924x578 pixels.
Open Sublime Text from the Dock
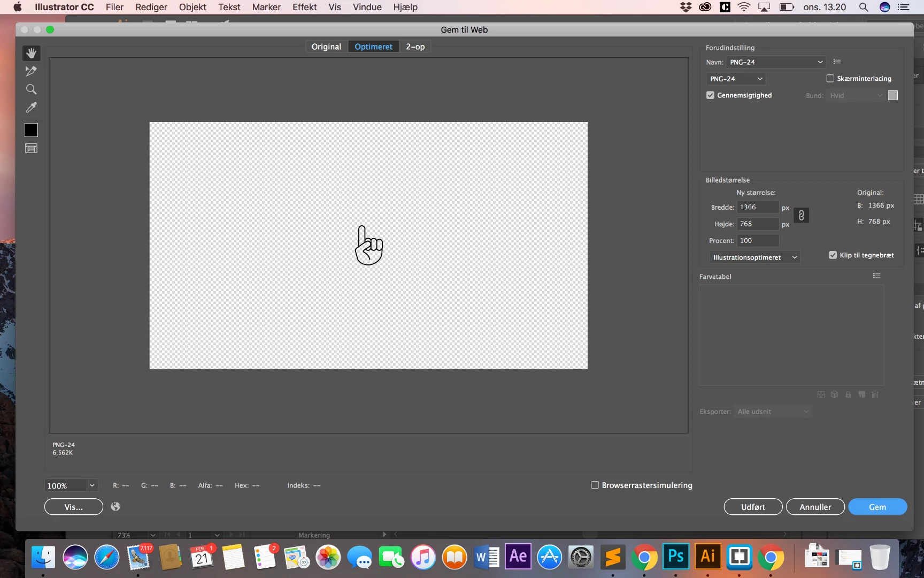coord(613,557)
